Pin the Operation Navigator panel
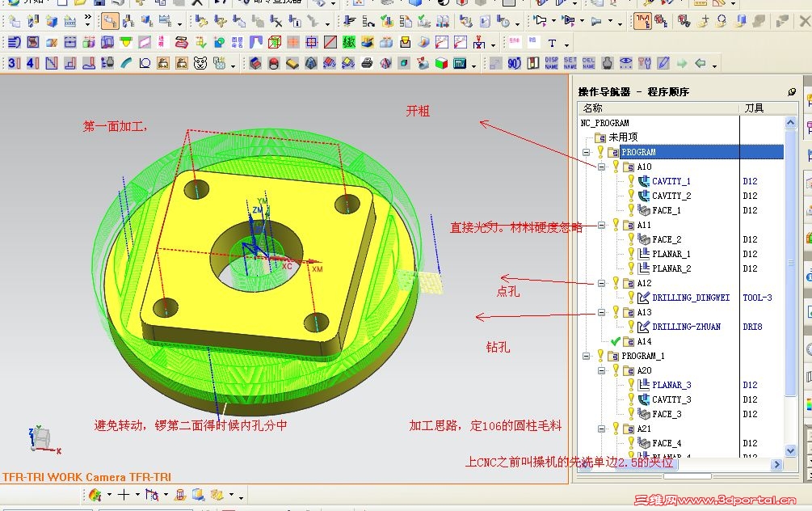The height and width of the screenshot is (511, 812). pos(791,92)
